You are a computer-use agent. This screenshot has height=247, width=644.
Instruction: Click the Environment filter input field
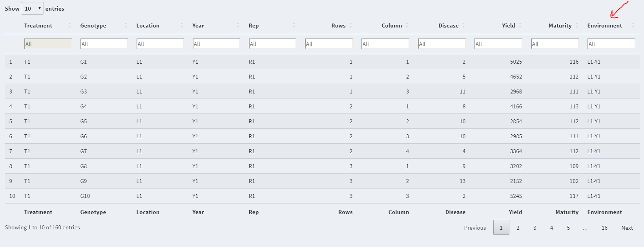click(x=611, y=44)
